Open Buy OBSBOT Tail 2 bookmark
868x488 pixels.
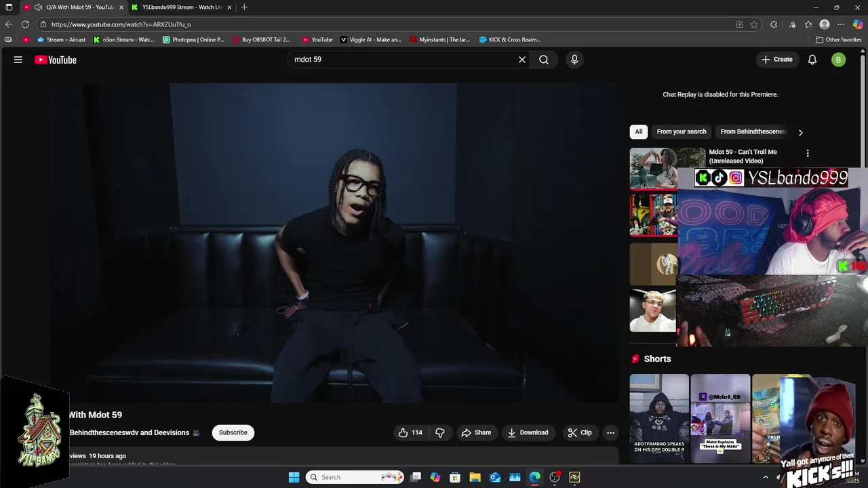261,40
